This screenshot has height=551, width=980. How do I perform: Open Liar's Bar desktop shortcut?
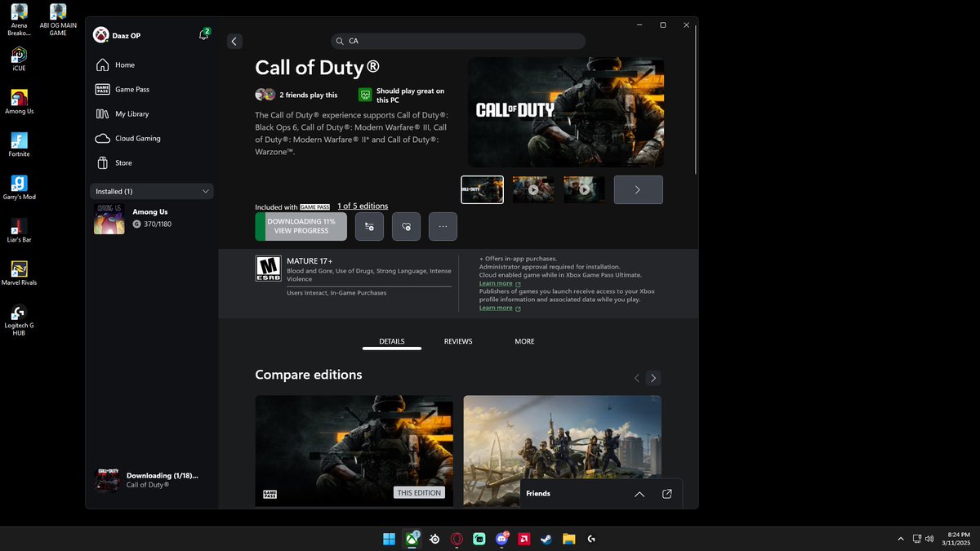[19, 230]
